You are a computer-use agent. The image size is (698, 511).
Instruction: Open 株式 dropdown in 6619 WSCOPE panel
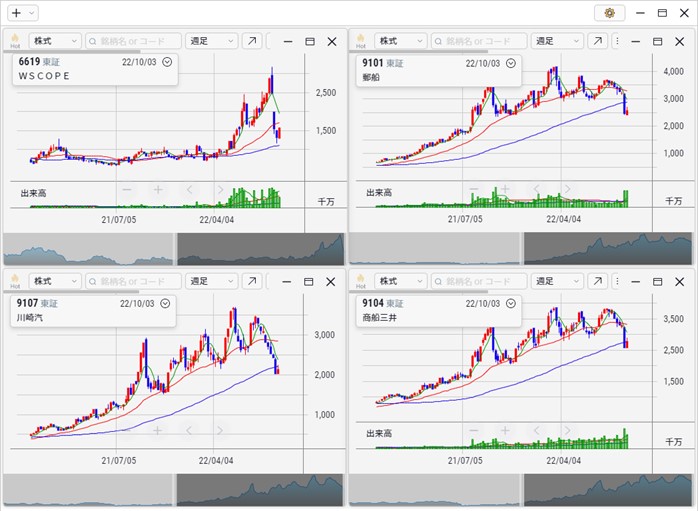tap(55, 41)
